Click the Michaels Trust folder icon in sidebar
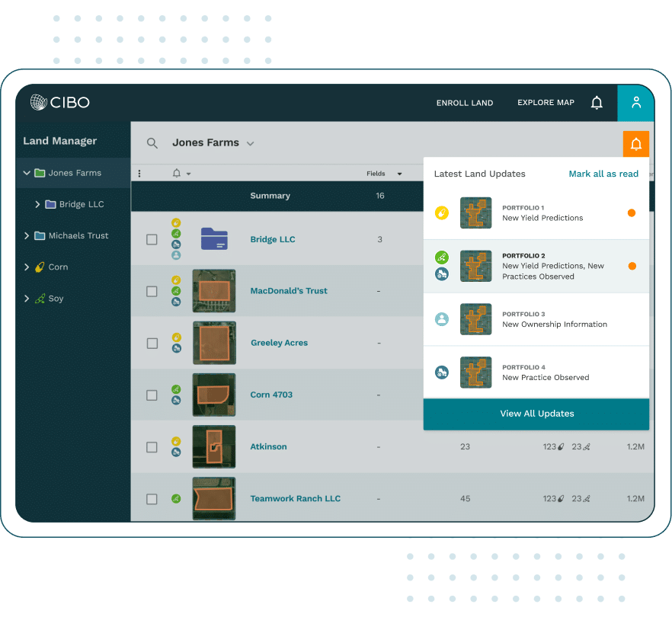This screenshot has height=617, width=672. 40,235
